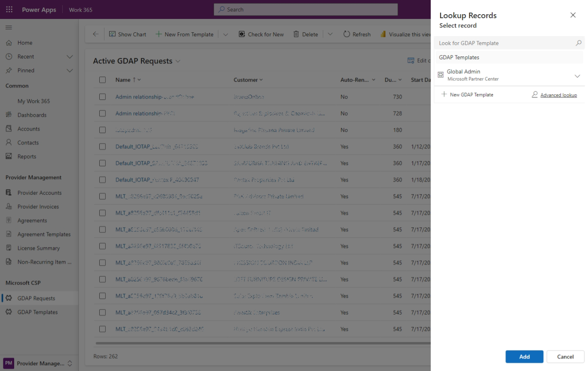
Task: Select checkbox for the 1/12 start date row
Action: click(x=102, y=146)
